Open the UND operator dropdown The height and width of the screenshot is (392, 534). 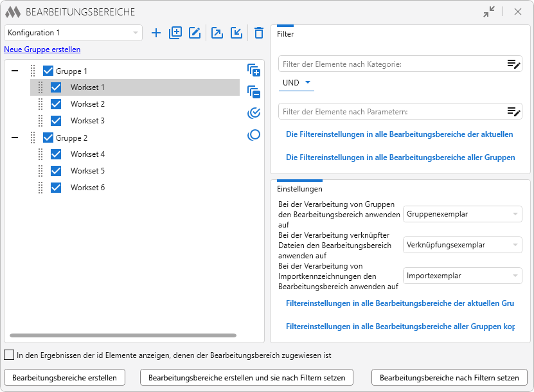(296, 83)
